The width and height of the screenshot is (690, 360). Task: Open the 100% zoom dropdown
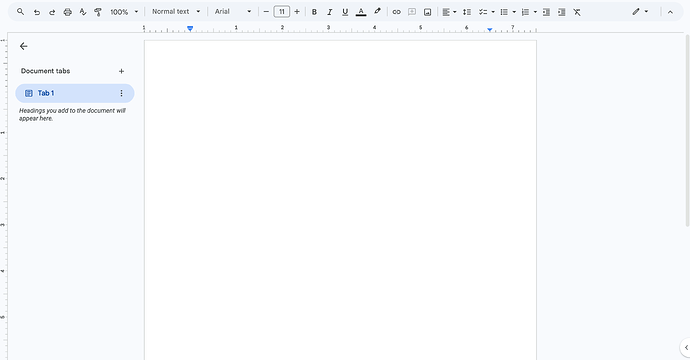pyautogui.click(x=124, y=12)
